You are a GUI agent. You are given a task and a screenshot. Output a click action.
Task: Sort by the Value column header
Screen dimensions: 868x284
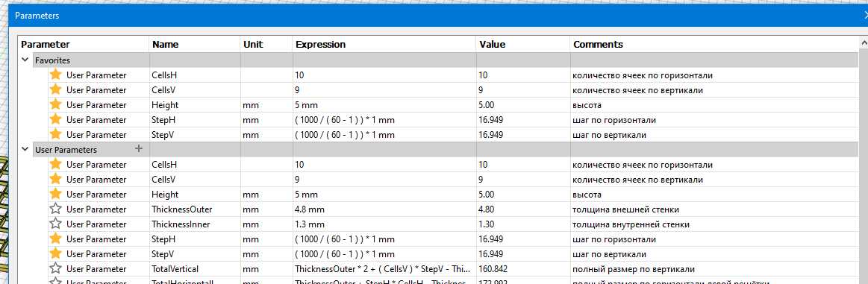(x=523, y=45)
